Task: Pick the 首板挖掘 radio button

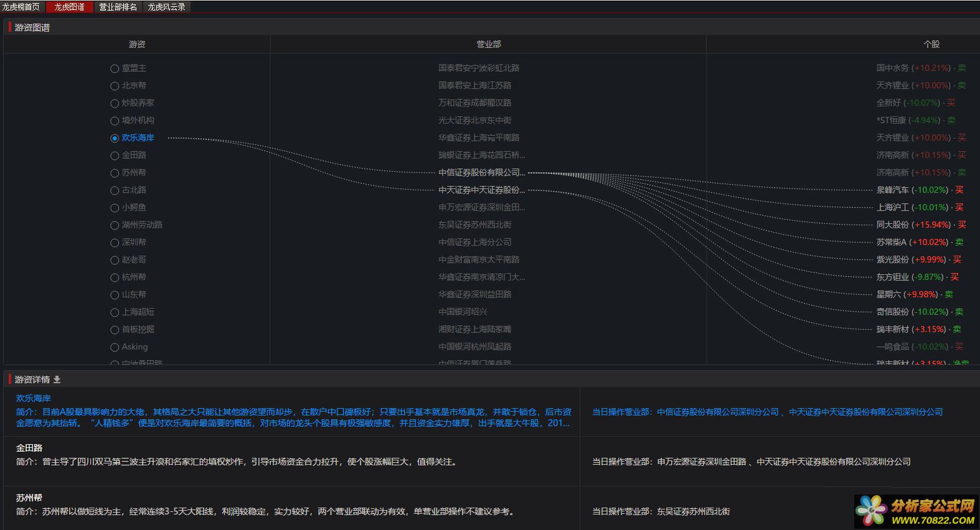Action: [115, 330]
